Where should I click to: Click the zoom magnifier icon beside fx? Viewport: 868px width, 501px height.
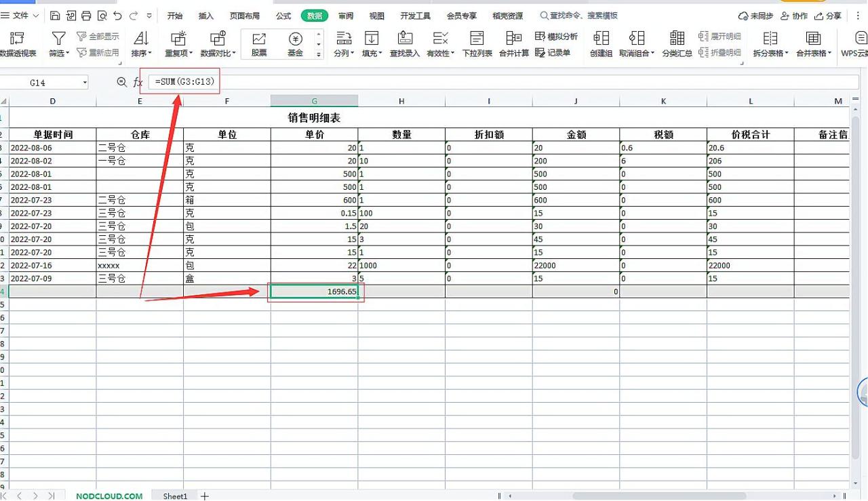[x=121, y=82]
